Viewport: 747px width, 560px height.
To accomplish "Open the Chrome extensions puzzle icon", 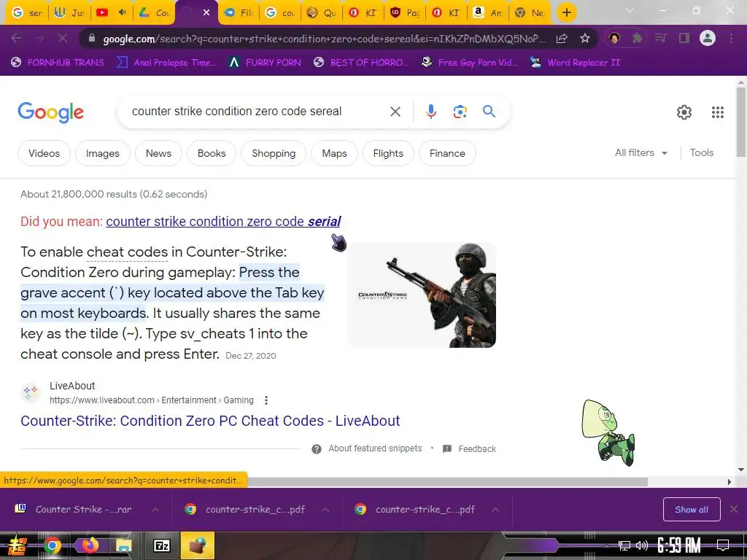I will (x=637, y=38).
